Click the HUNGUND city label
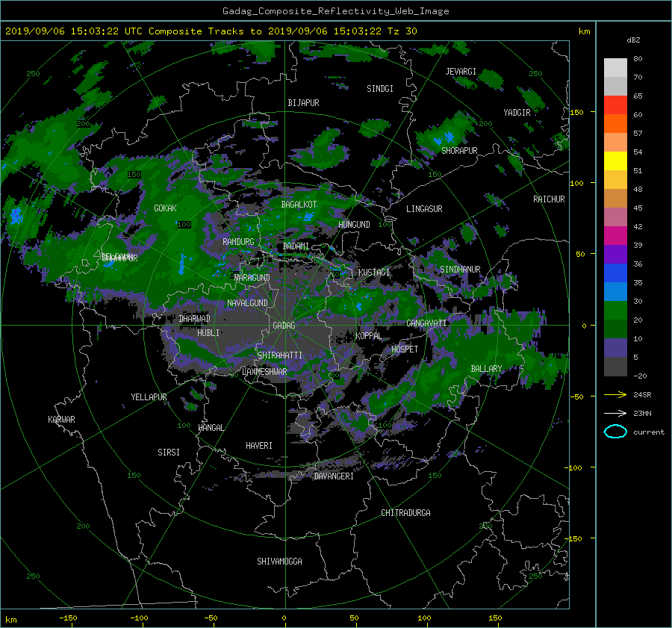Viewport: 672px width, 628px height. [354, 224]
